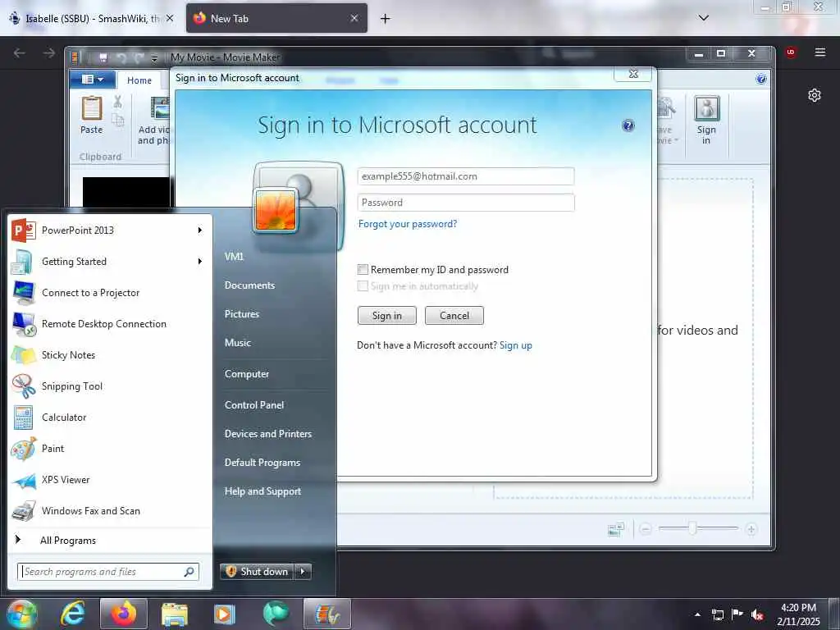The height and width of the screenshot is (630, 840).
Task: Expand PowerPoint 2013 jump list arrow
Action: click(200, 231)
